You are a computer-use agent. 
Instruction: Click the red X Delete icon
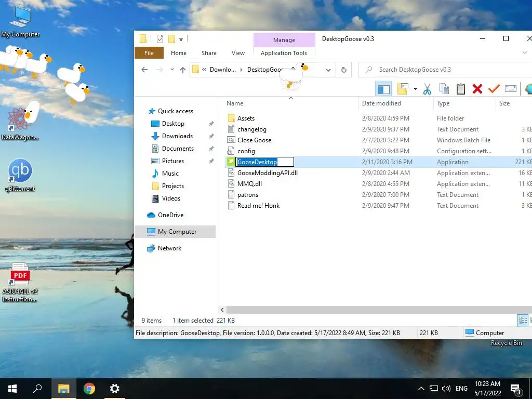click(477, 89)
